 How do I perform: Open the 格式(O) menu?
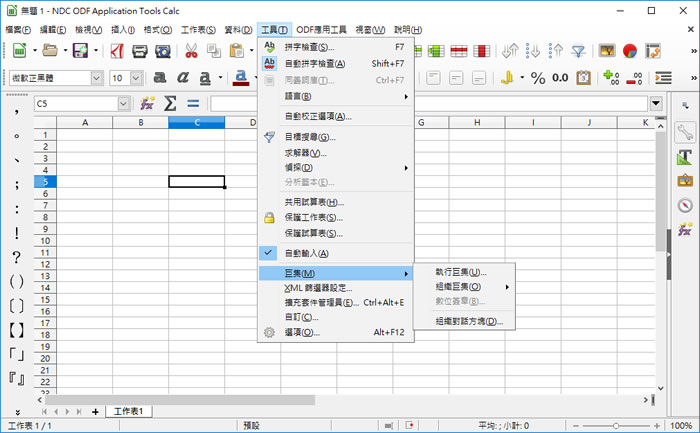click(158, 29)
